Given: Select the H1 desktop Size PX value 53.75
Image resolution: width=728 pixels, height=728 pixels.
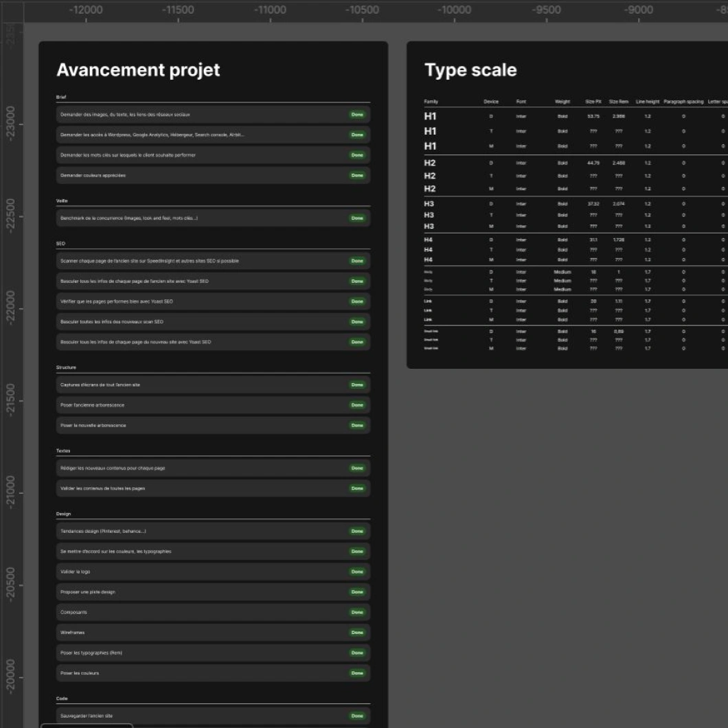Looking at the screenshot, I should (593, 117).
